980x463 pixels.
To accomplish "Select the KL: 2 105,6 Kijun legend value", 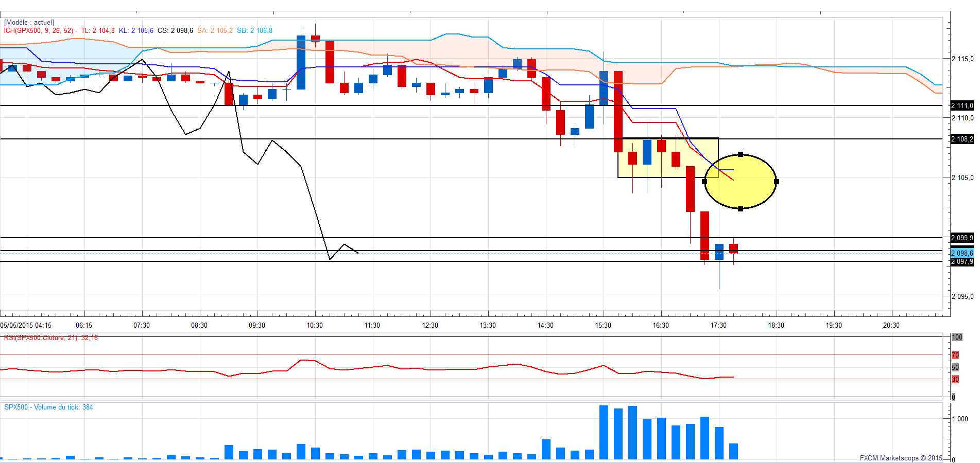I will tap(136, 30).
